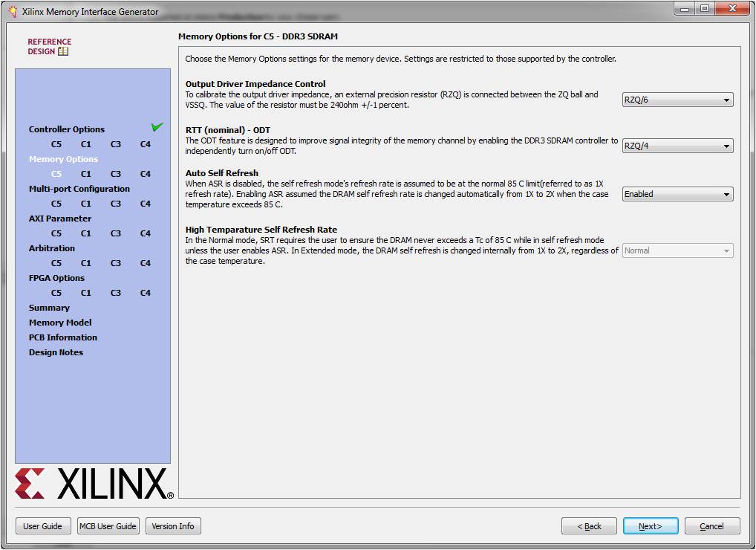The width and height of the screenshot is (756, 550).
Task: Cancel the Memory Interface Generator wizard
Action: click(712, 526)
